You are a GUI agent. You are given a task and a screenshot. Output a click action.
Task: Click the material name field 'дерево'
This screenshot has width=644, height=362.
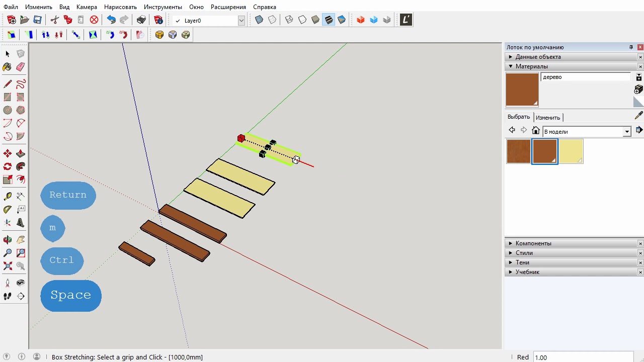[x=586, y=77]
